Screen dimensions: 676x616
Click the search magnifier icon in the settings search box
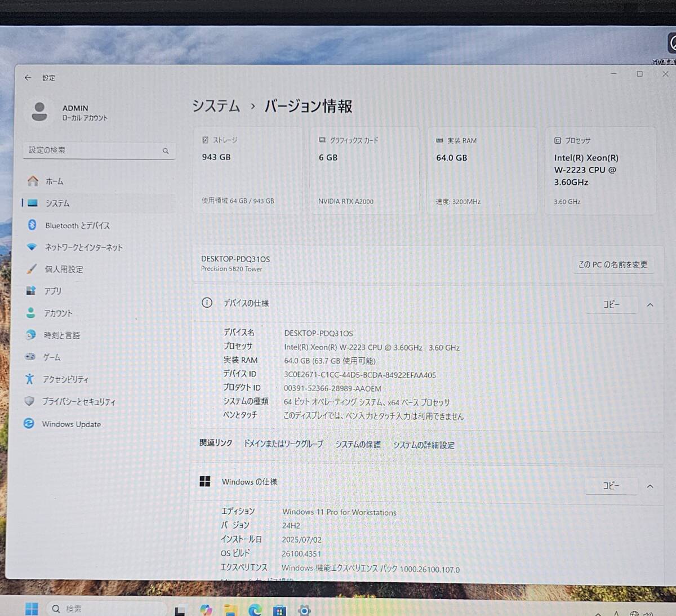[x=166, y=150]
